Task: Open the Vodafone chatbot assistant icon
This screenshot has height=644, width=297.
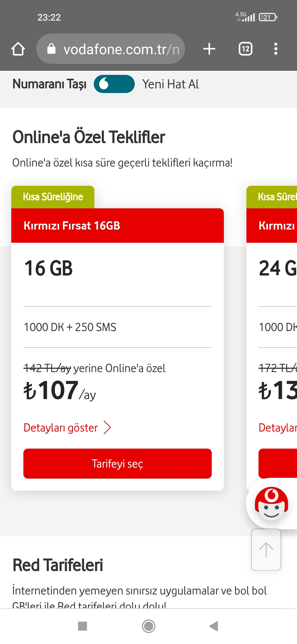Action: coord(271,504)
